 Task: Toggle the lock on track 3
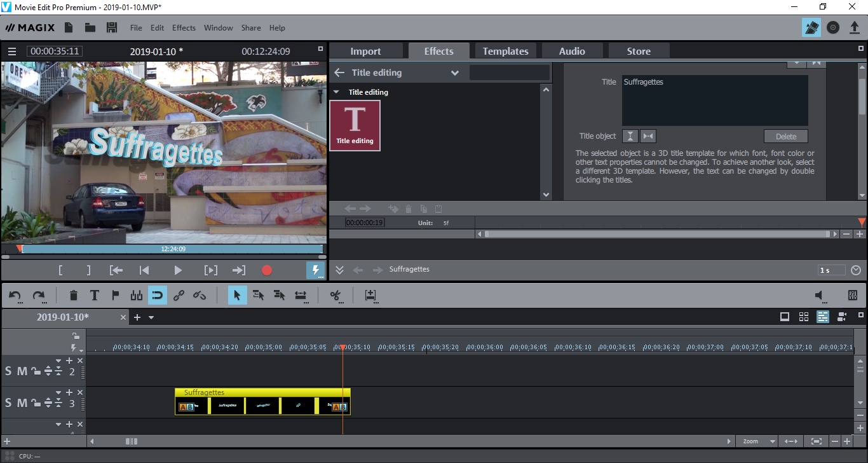(x=36, y=403)
